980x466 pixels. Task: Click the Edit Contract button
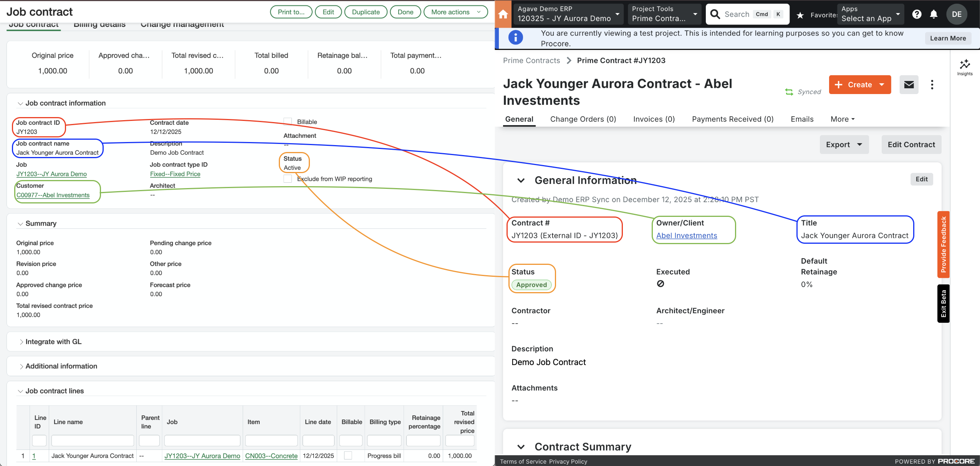coord(910,144)
